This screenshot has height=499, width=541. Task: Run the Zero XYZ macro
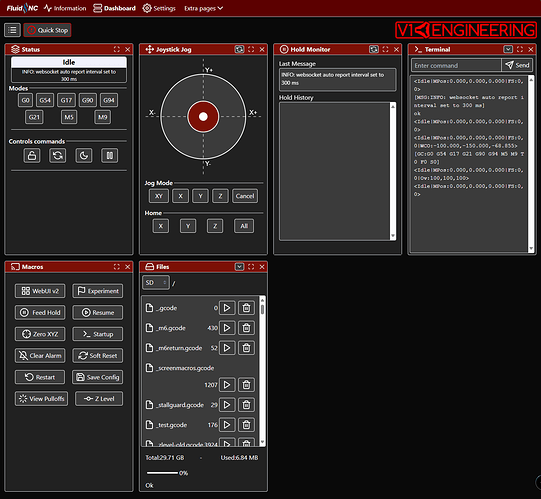pos(40,334)
